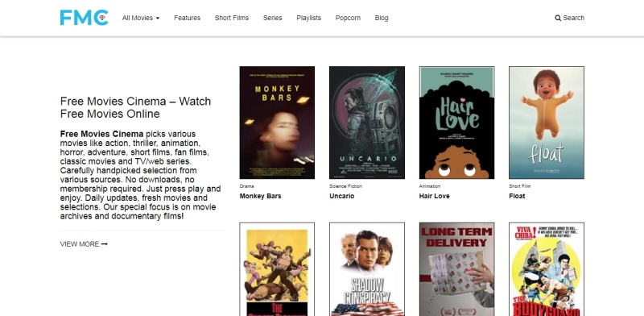Click the Float title link
The height and width of the screenshot is (316, 644).
[517, 196]
